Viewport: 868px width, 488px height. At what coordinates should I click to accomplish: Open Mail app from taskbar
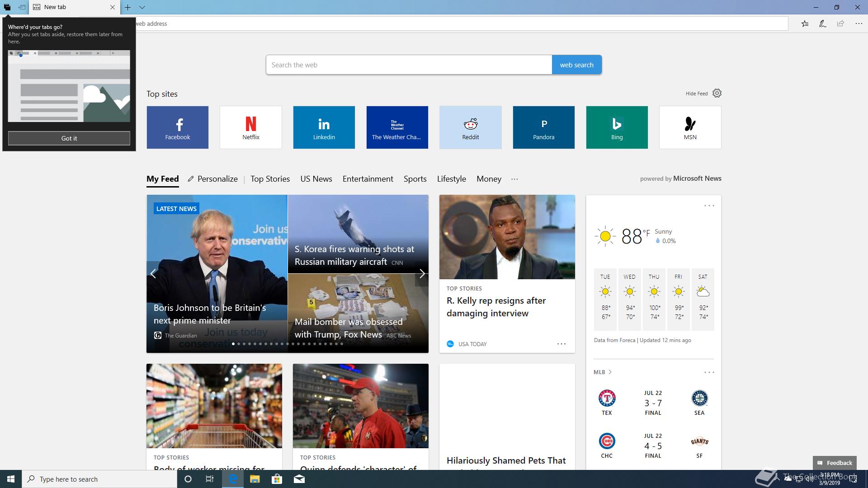pyautogui.click(x=299, y=479)
